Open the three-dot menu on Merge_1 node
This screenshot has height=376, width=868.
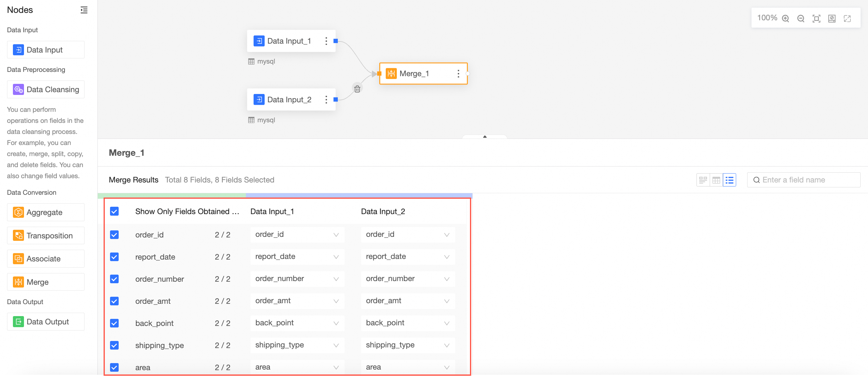pos(458,74)
